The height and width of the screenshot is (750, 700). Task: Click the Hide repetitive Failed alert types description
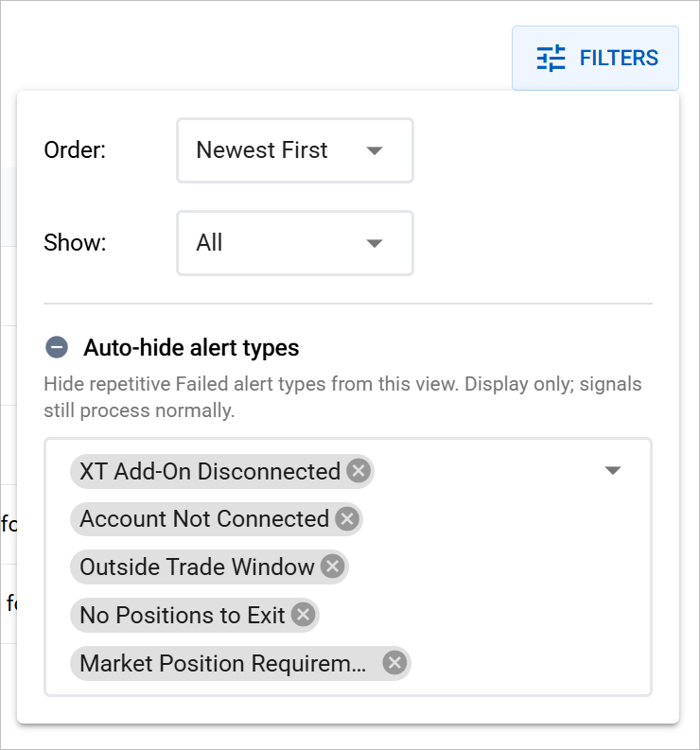tap(342, 397)
